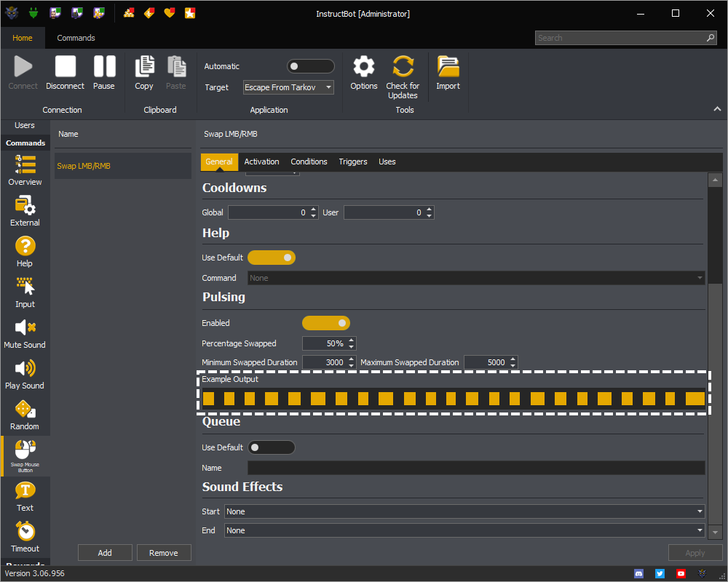Copy the selected command to clipboard
The image size is (728, 582).
click(x=144, y=73)
